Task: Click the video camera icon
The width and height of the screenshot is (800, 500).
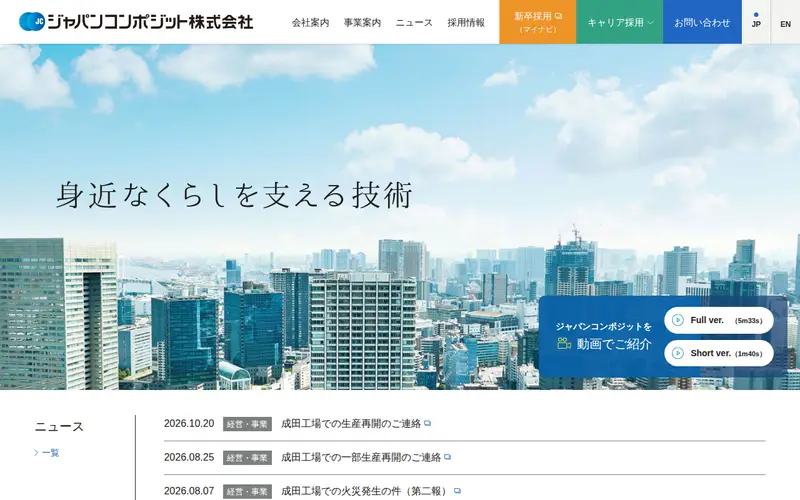Action: [564, 343]
